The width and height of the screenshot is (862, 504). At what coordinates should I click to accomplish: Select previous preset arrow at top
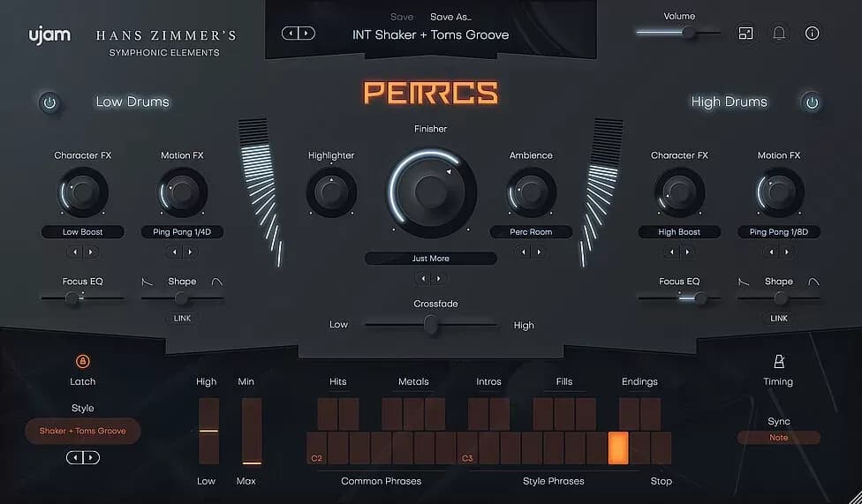pos(291,34)
